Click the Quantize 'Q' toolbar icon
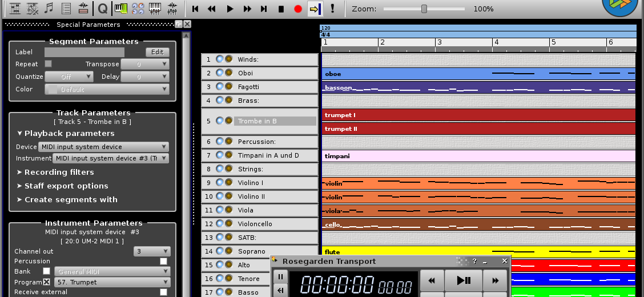Screen dimensions: 644x297 [x=102, y=9]
